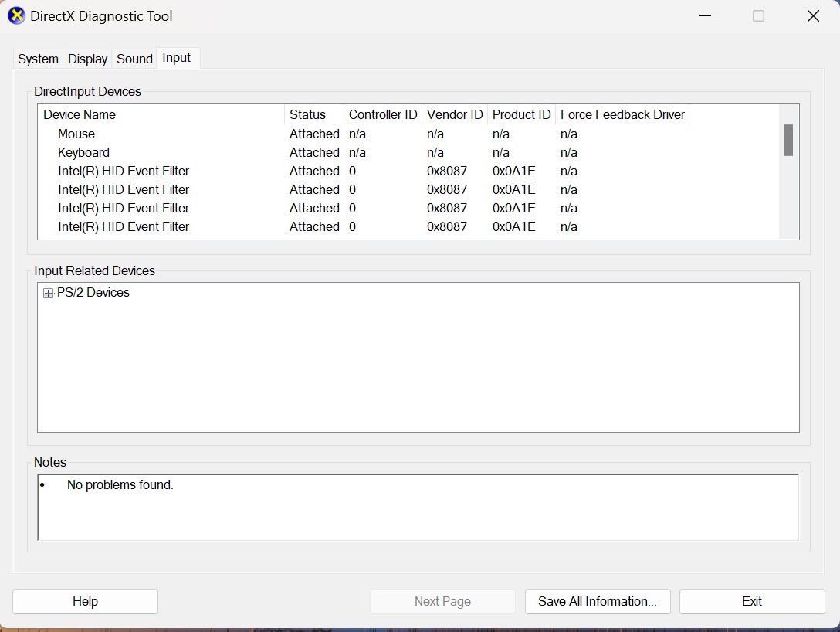Select the Mouse device row
840x632 pixels.
76,134
